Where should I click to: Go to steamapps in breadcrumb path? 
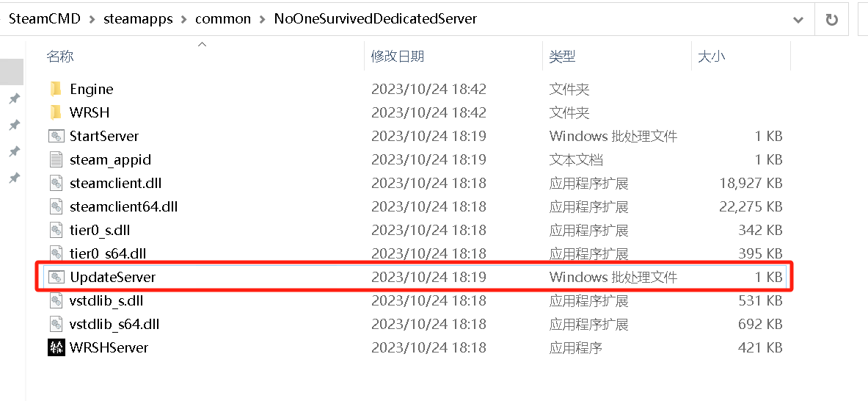click(138, 19)
